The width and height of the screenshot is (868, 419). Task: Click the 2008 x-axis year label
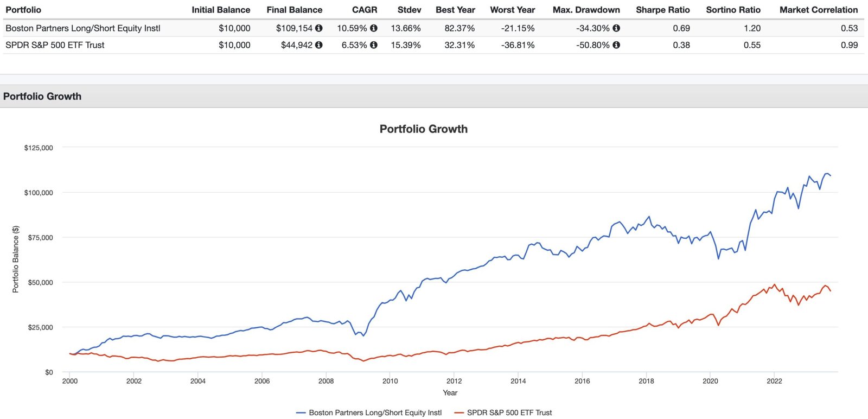click(326, 381)
